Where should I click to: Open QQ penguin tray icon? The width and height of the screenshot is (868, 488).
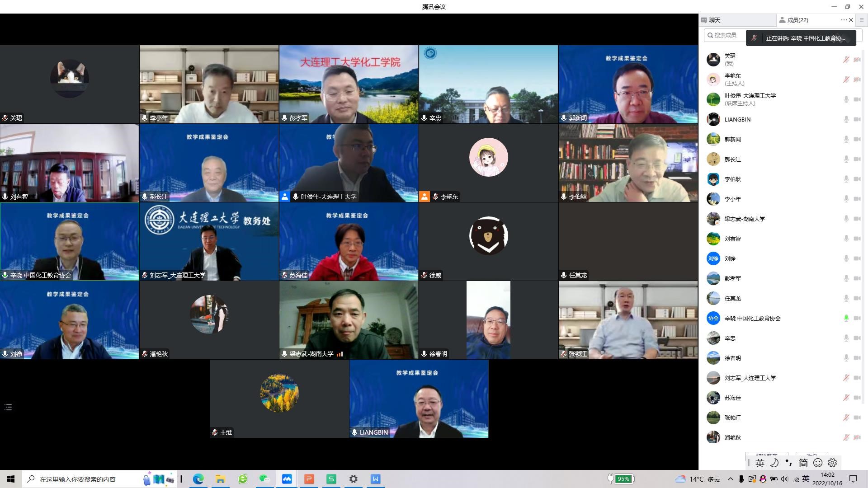click(763, 479)
